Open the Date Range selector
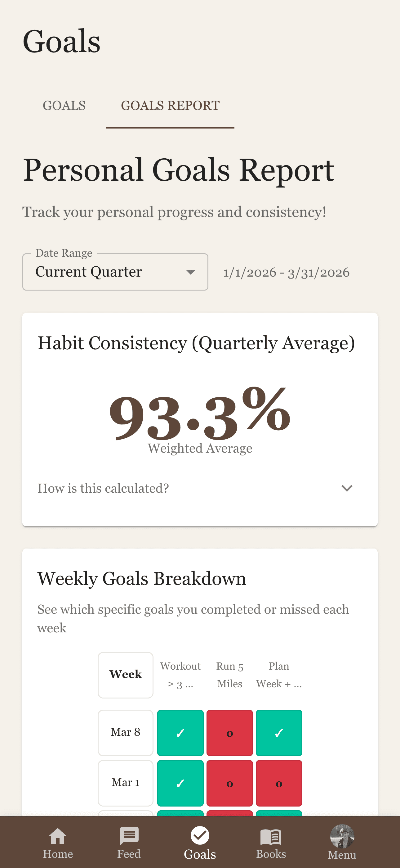This screenshot has height=868, width=400. pyautogui.click(x=115, y=271)
